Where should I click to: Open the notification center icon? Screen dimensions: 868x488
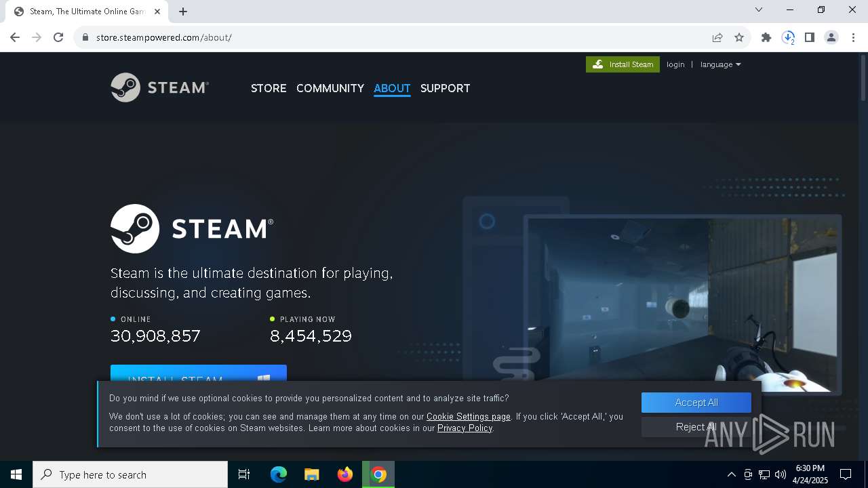click(846, 474)
